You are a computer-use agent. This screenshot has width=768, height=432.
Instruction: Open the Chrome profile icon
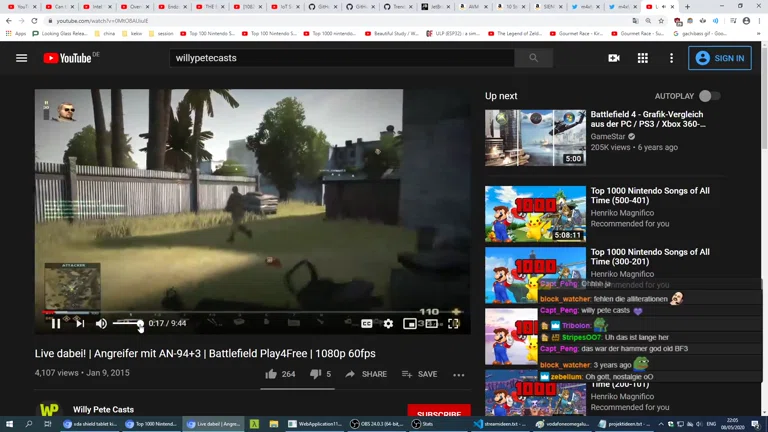click(x=746, y=21)
